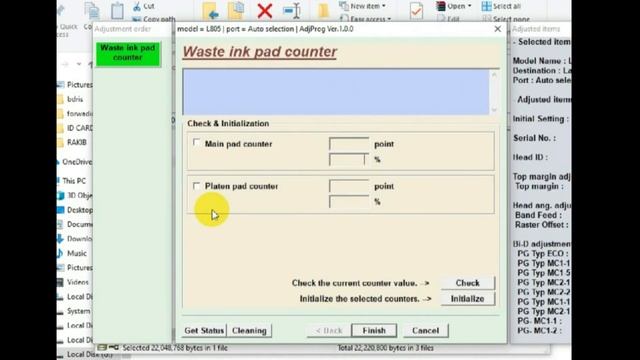This screenshot has height=360, width=640.
Task: Click Select all in Explorer ribbon
Action: [501, 6]
